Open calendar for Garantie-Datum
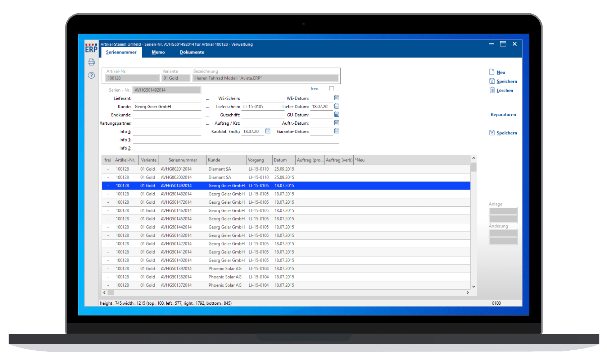The width and height of the screenshot is (607, 364). pos(336,131)
